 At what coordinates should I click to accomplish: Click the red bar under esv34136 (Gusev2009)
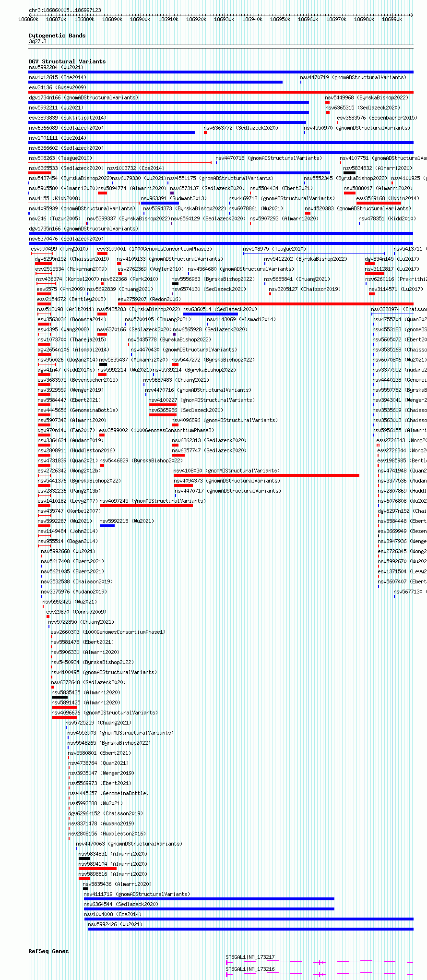click(221, 92)
